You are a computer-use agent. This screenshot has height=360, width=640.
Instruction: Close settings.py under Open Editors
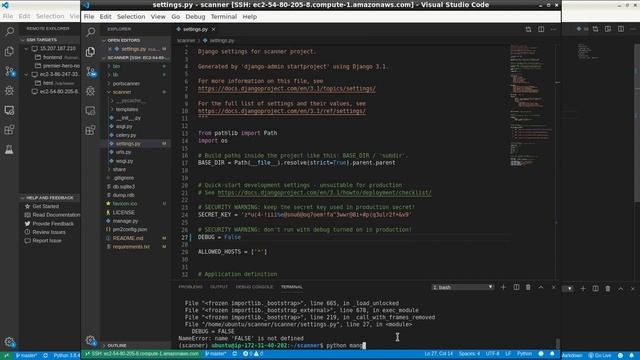tap(110, 49)
